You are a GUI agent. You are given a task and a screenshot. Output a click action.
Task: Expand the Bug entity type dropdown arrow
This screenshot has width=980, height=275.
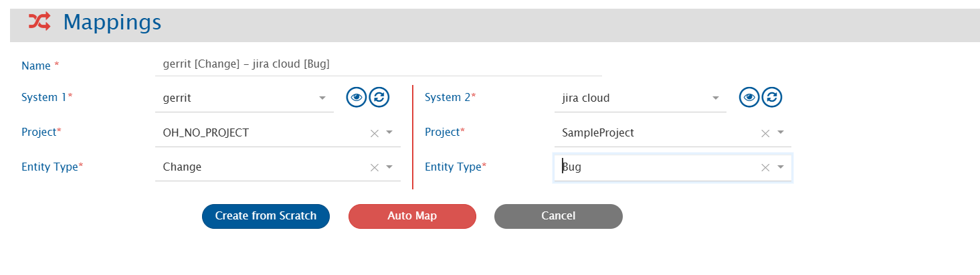pos(781,167)
